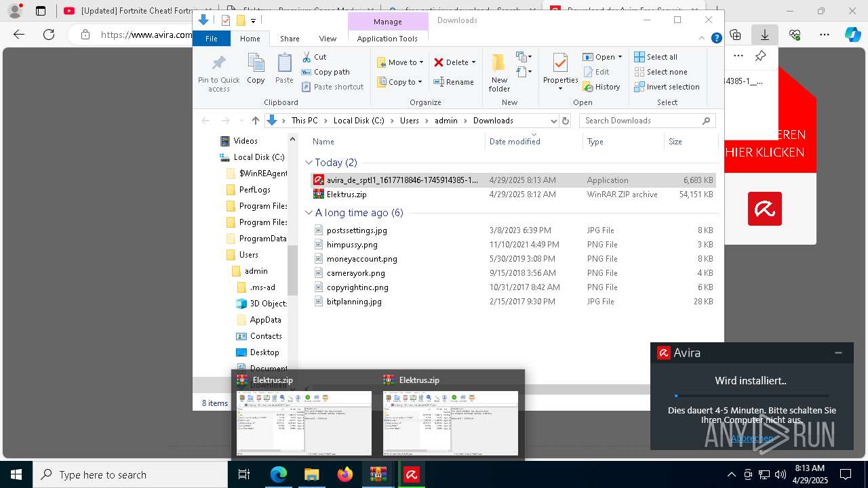Image resolution: width=868 pixels, height=488 pixels.
Task: Select first Elektrus.zip WinRAR thumbnail preview
Action: tap(304, 423)
